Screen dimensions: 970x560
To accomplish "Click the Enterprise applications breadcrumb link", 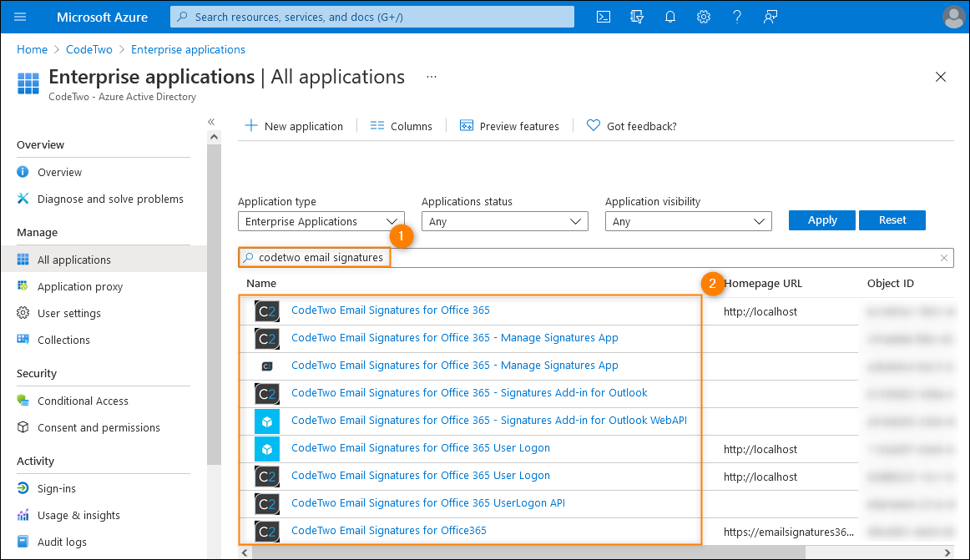I will pyautogui.click(x=188, y=49).
